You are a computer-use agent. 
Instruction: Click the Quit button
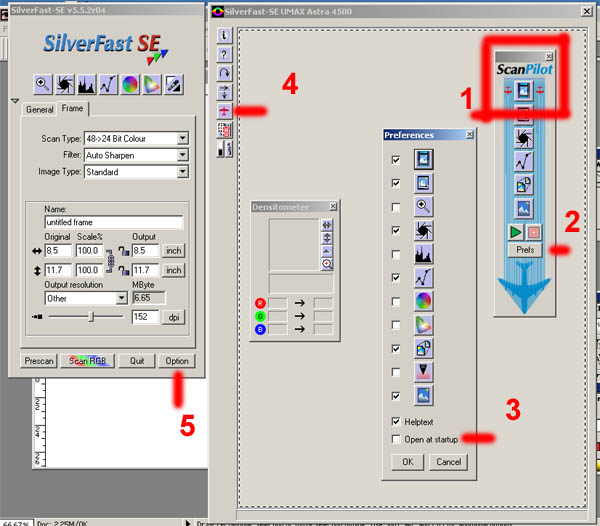click(x=137, y=361)
